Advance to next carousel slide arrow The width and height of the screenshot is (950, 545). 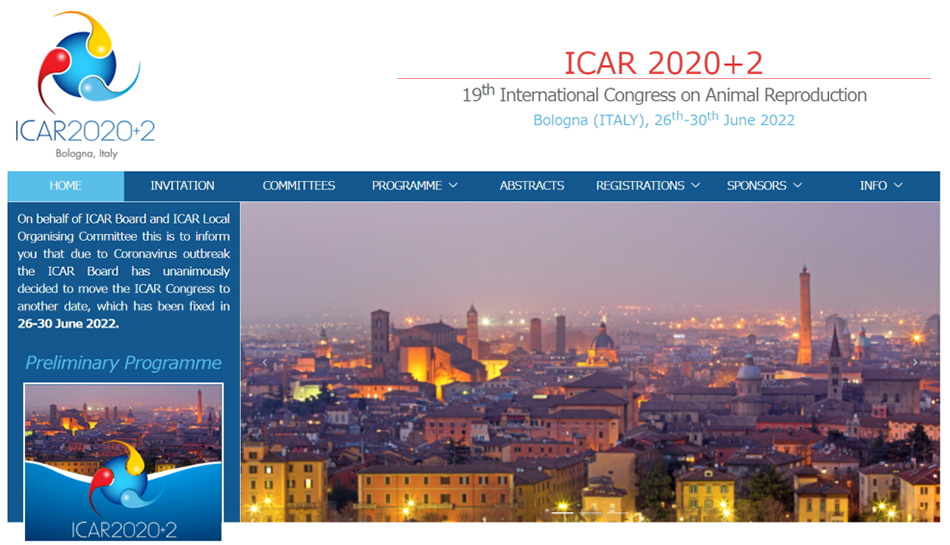(915, 363)
